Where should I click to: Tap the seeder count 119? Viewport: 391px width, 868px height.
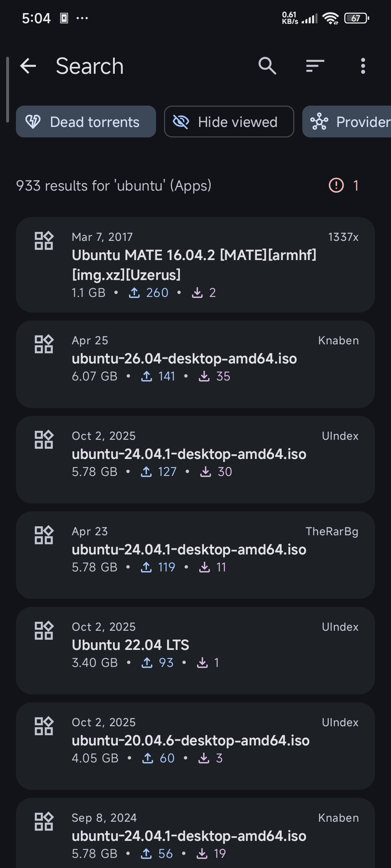(x=167, y=567)
